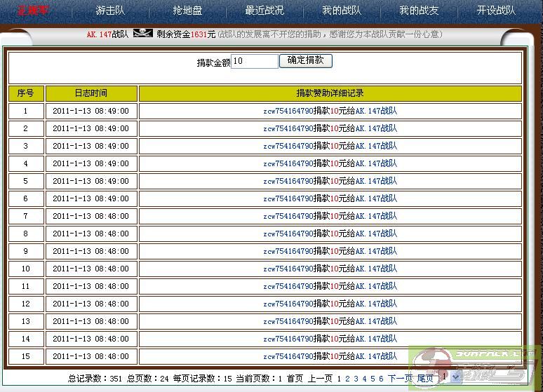Viewport: 543px width, 392px height.
Task: Open the 我的战队 menu
Action: click(x=342, y=11)
